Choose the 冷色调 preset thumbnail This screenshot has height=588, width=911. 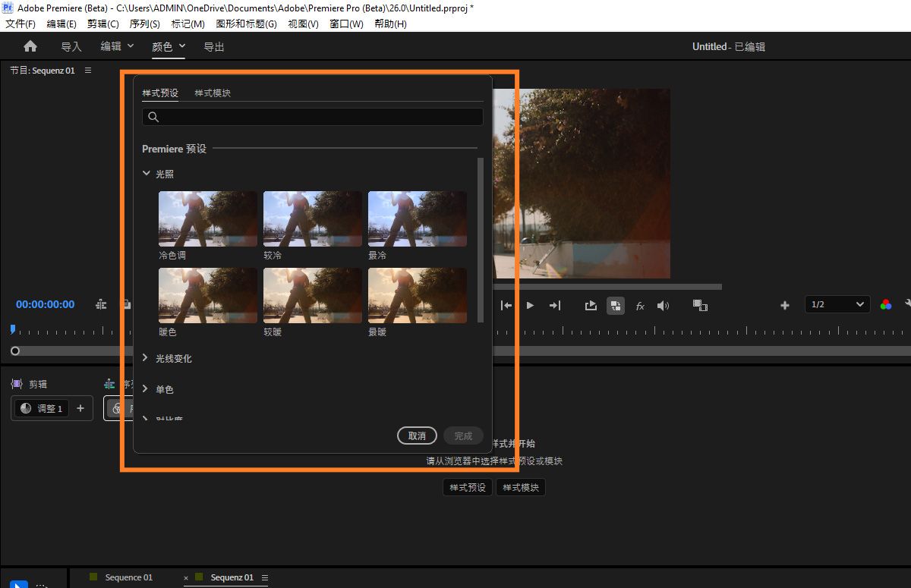pyautogui.click(x=208, y=219)
